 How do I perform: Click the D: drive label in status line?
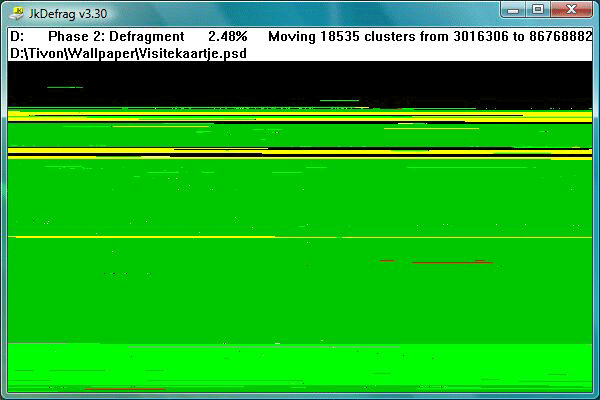(17, 37)
